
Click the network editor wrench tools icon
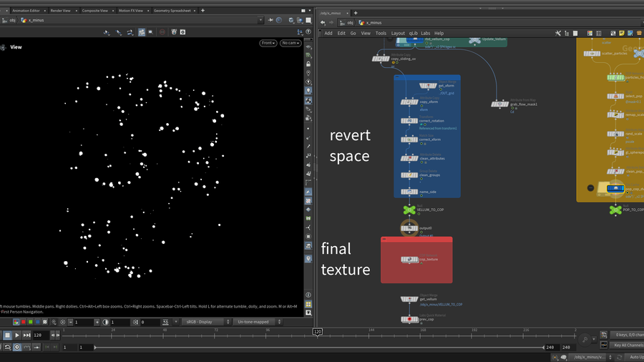point(557,33)
